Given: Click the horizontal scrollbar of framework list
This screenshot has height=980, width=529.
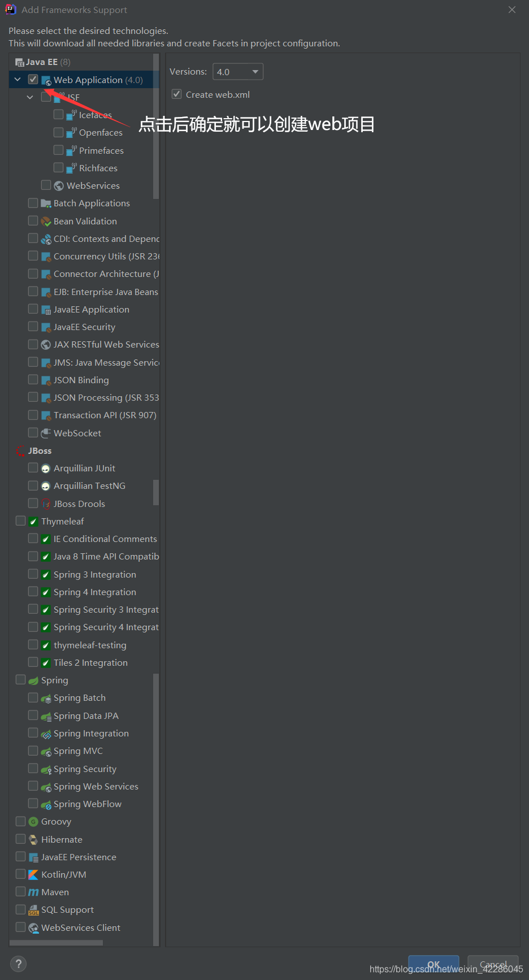Looking at the screenshot, I should coord(57,943).
